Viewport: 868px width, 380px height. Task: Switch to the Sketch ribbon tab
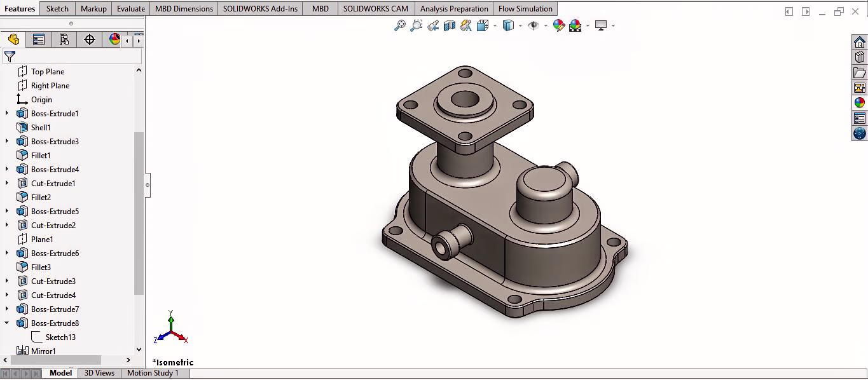57,9
